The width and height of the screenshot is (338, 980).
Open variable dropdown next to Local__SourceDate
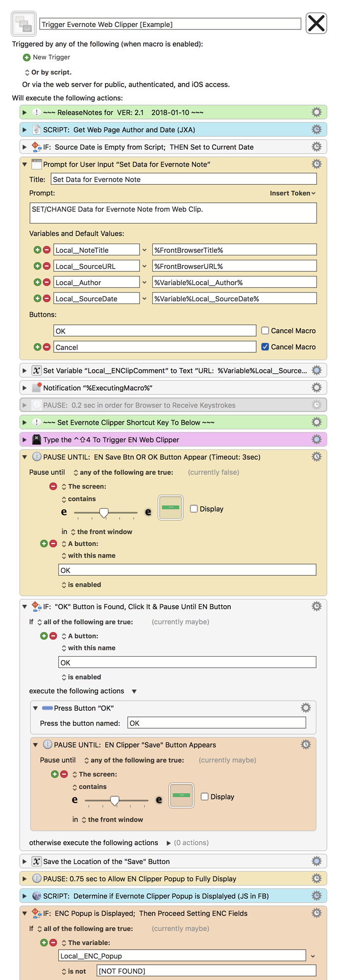point(144,298)
